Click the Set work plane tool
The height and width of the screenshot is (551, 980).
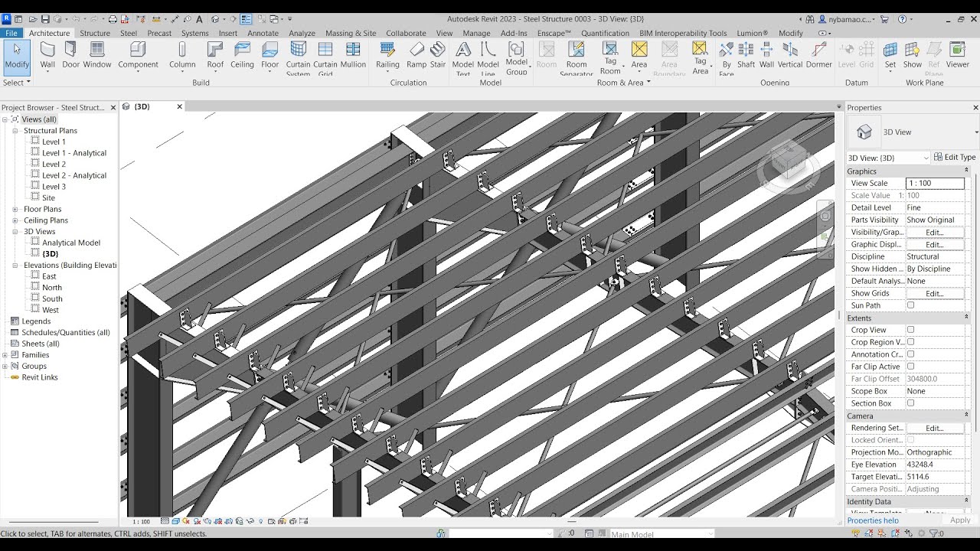click(x=890, y=56)
